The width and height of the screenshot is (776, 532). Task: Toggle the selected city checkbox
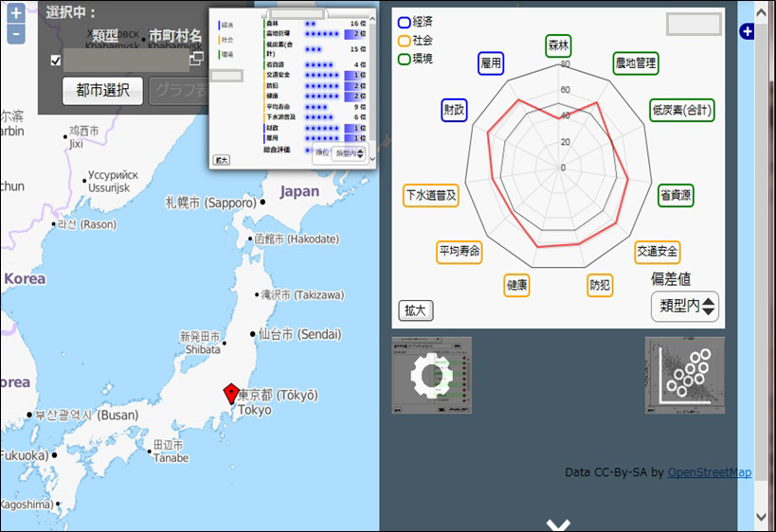pyautogui.click(x=56, y=61)
